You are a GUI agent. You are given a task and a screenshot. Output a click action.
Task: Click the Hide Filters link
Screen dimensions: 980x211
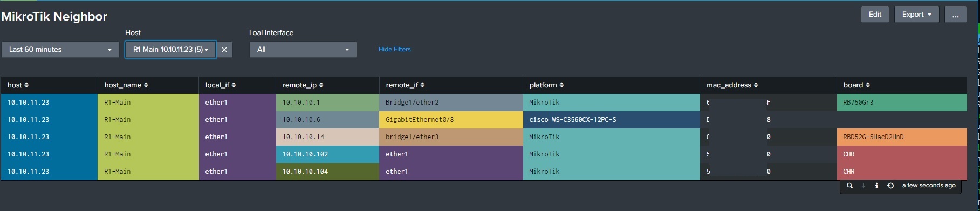point(394,49)
